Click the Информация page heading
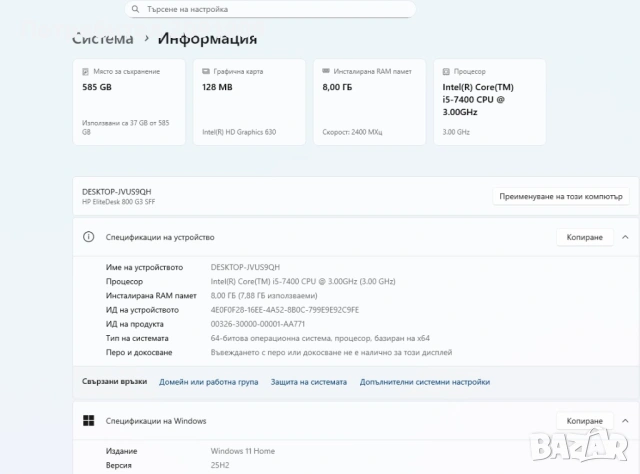This screenshot has height=474, width=640. (x=207, y=39)
